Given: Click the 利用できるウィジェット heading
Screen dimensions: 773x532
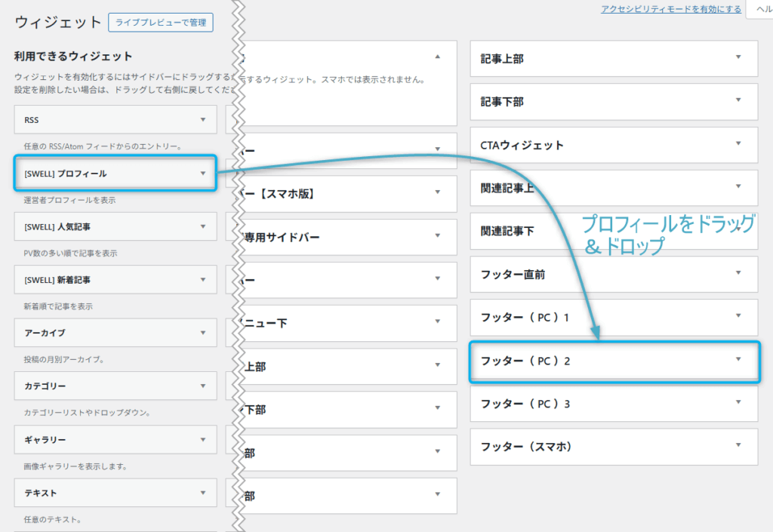Looking at the screenshot, I should (73, 57).
